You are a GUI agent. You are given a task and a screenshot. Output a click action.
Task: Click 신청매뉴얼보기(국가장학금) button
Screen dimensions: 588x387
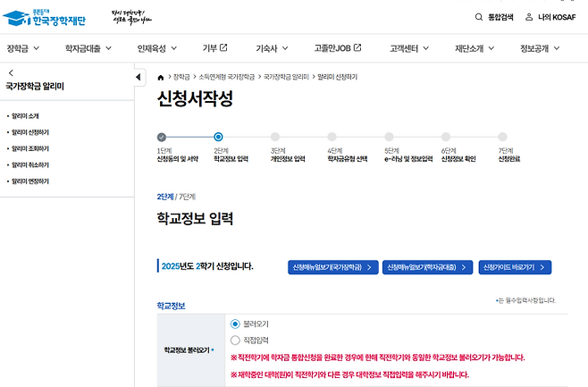(333, 267)
